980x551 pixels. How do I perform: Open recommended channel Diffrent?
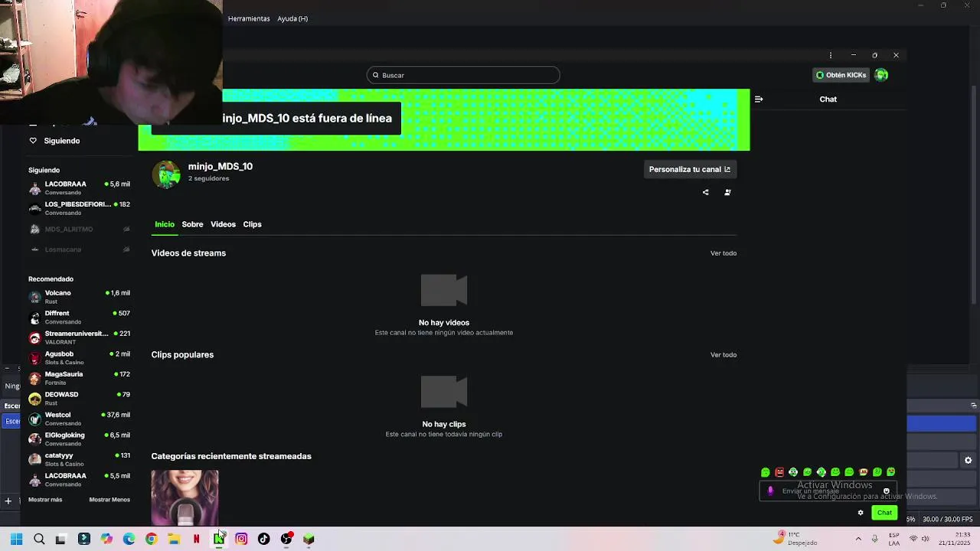tap(79, 317)
